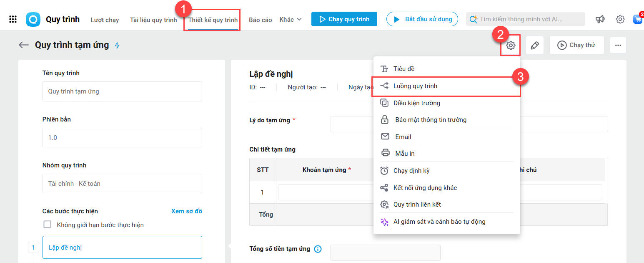Click the Chạy thử button
The width and height of the screenshot is (644, 263).
[576, 46]
